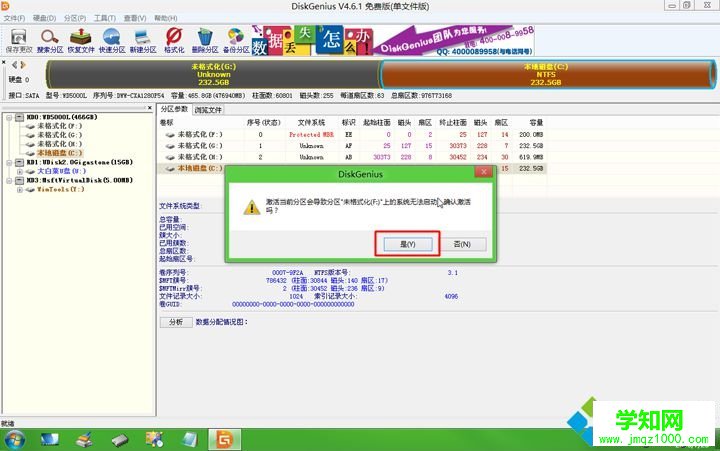720x451 pixels.
Task: Open the disk drive taskbar icon
Action: click(x=120, y=440)
